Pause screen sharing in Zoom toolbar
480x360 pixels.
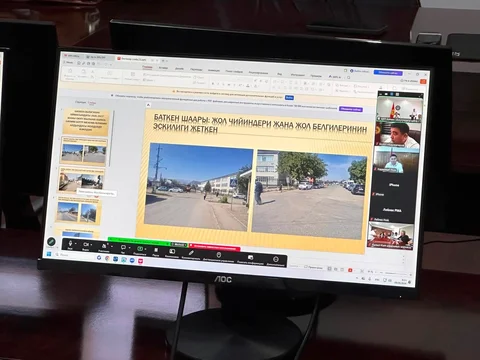[156, 251]
